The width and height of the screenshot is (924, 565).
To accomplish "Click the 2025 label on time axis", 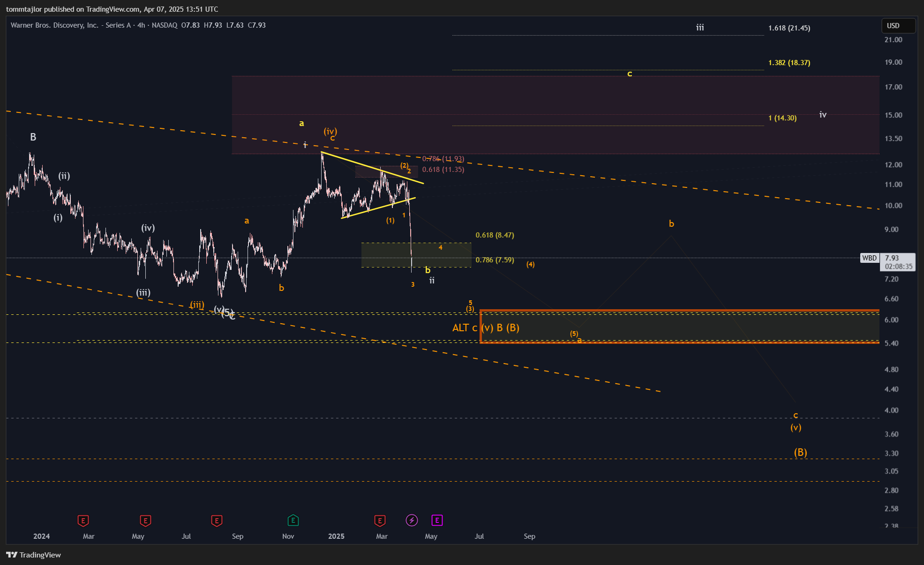I will 336,536.
